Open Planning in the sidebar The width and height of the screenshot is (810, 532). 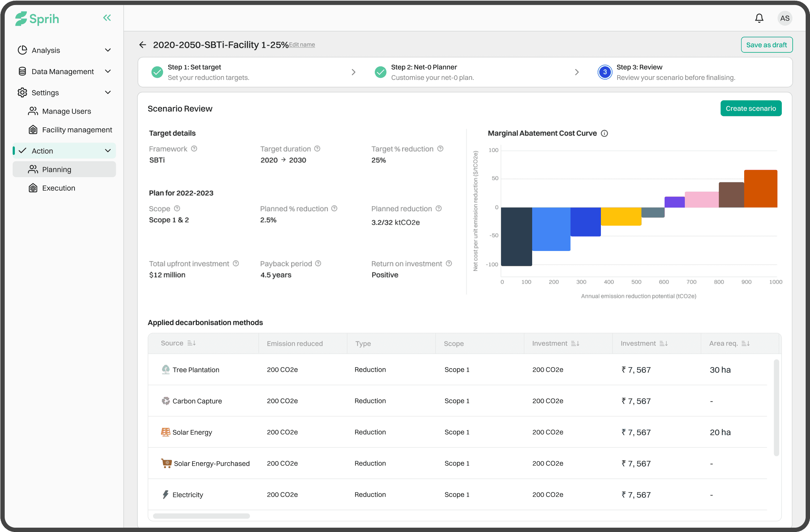point(57,169)
